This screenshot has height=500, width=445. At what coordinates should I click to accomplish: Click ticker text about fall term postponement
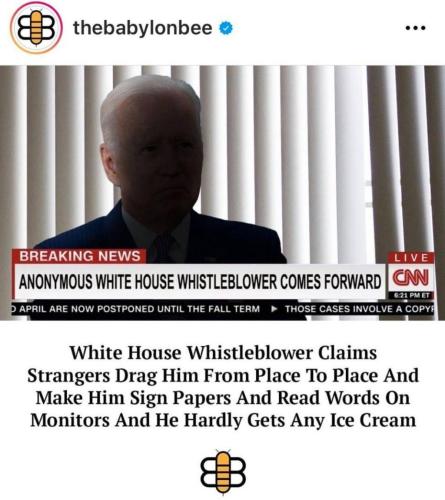[x=137, y=309]
